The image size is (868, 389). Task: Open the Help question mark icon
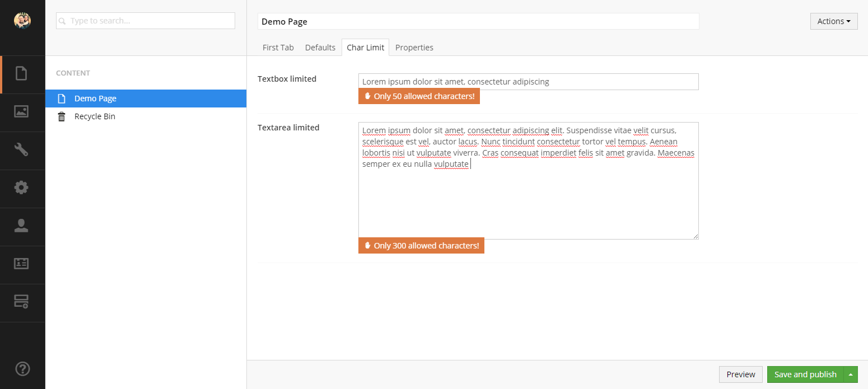pyautogui.click(x=22, y=369)
